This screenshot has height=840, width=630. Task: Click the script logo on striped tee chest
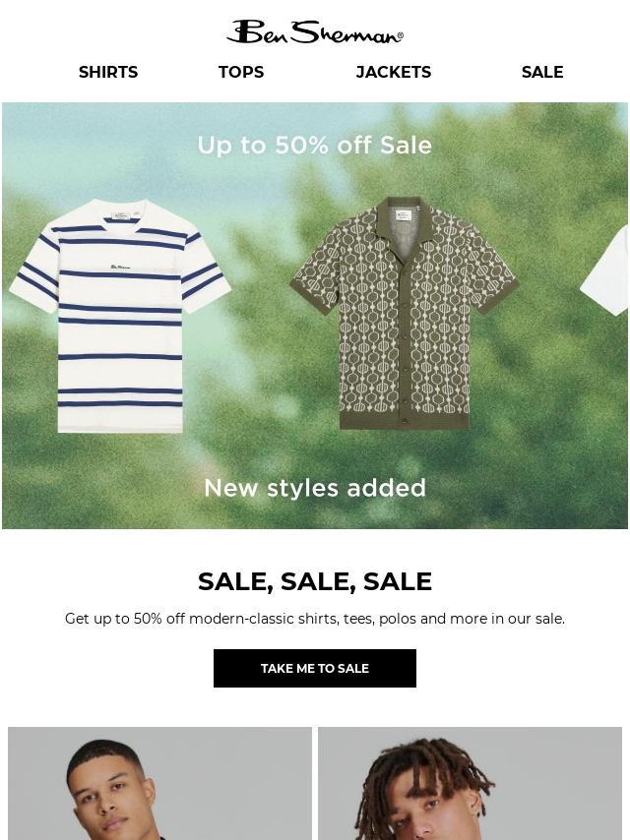pos(120,267)
